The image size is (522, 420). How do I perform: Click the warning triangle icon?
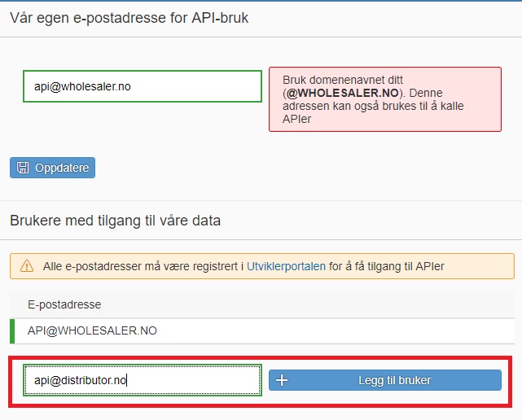tap(27, 266)
